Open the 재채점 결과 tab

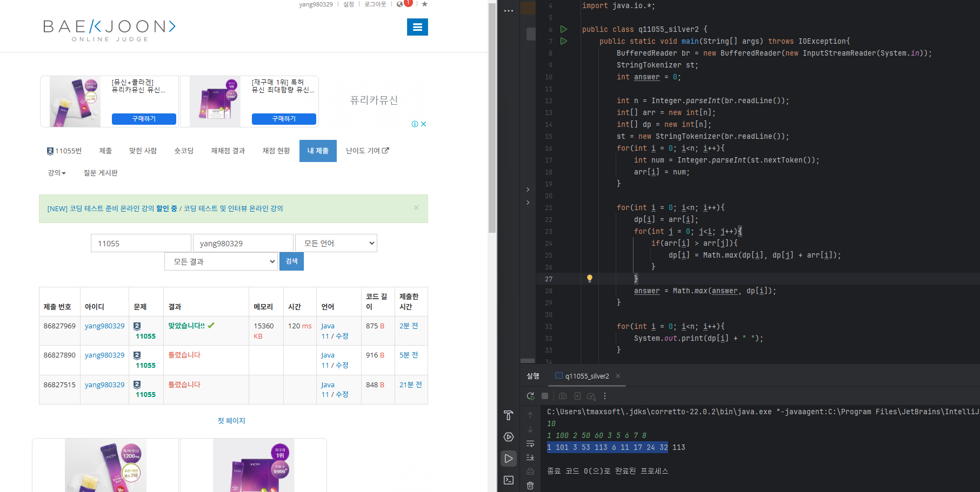pos(228,151)
